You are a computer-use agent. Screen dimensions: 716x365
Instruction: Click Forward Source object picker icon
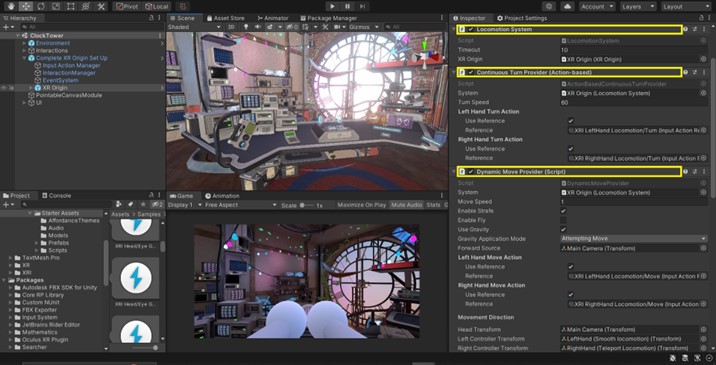pos(703,248)
